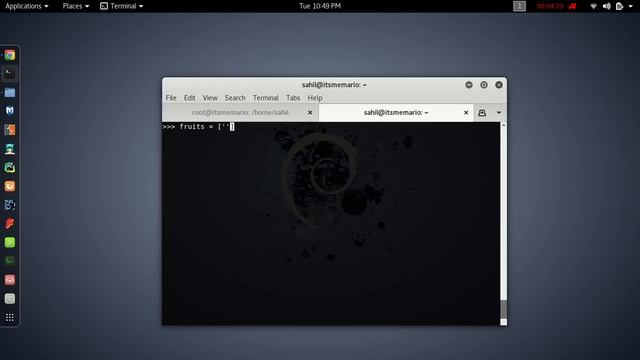
Task: Open the Edit menu
Action: pyautogui.click(x=189, y=98)
